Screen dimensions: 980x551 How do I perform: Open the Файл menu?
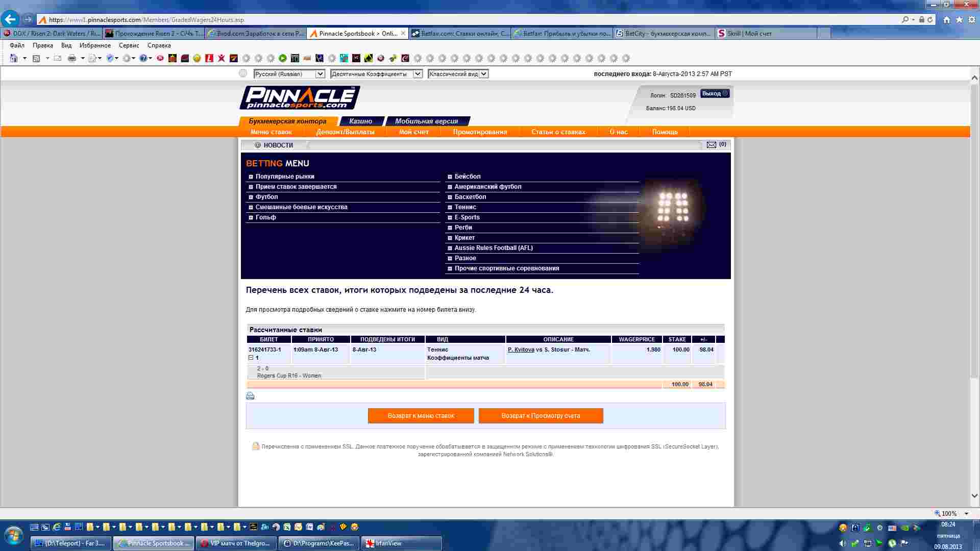(17, 45)
